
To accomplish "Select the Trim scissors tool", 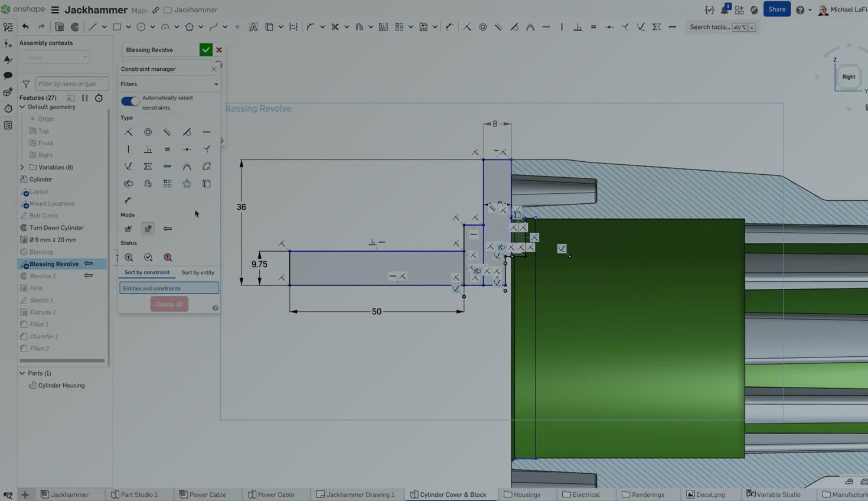I will [335, 27].
